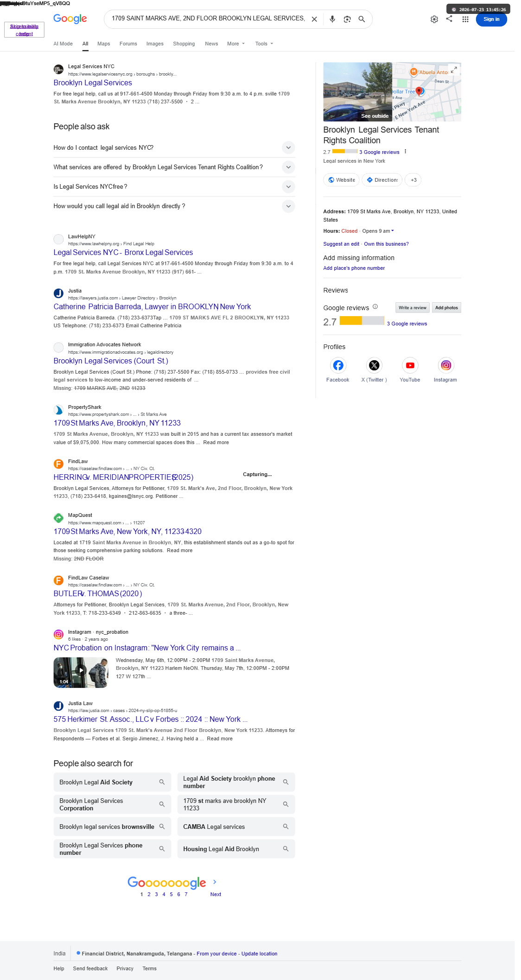521x980 pixels.
Task: Open the business Website button
Action: pos(341,180)
